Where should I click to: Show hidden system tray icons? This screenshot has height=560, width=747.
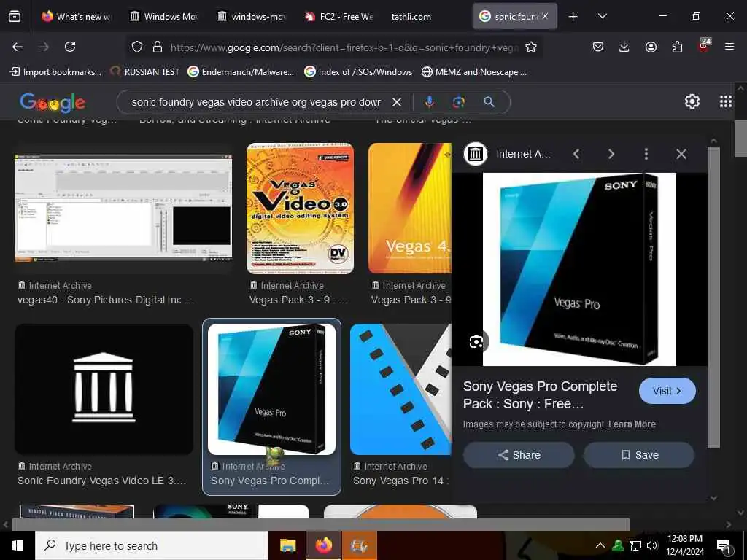[600, 545]
